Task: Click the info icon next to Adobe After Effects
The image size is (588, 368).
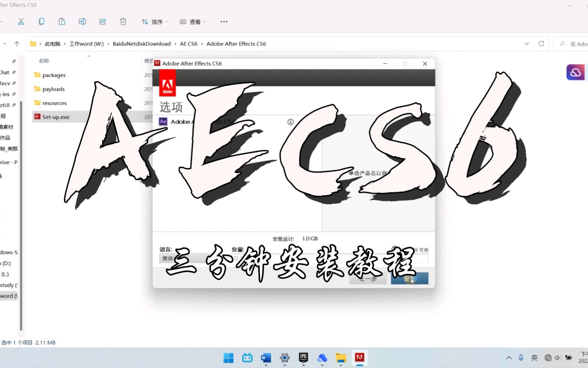Action: coord(290,122)
